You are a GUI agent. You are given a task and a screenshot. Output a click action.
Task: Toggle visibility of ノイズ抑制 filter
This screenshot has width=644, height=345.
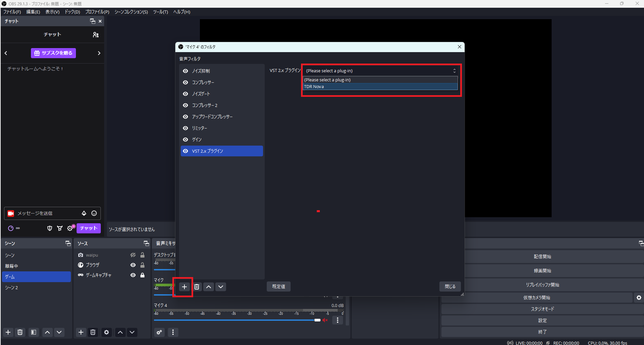pos(185,71)
